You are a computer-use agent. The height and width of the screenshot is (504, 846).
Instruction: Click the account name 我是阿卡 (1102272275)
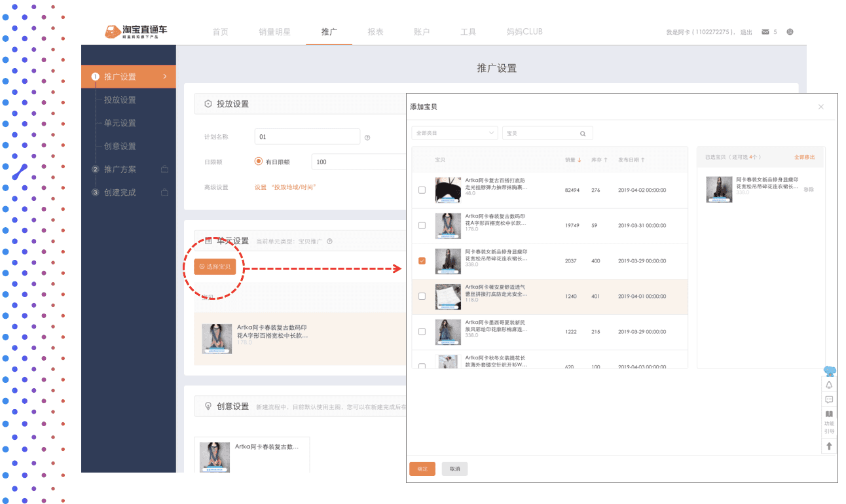coord(701,32)
